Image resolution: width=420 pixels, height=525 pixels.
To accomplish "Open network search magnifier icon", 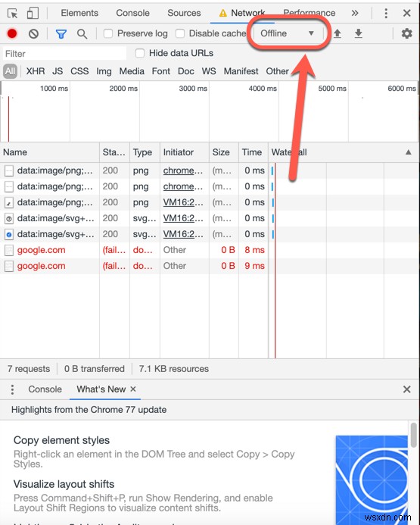I will point(82,34).
